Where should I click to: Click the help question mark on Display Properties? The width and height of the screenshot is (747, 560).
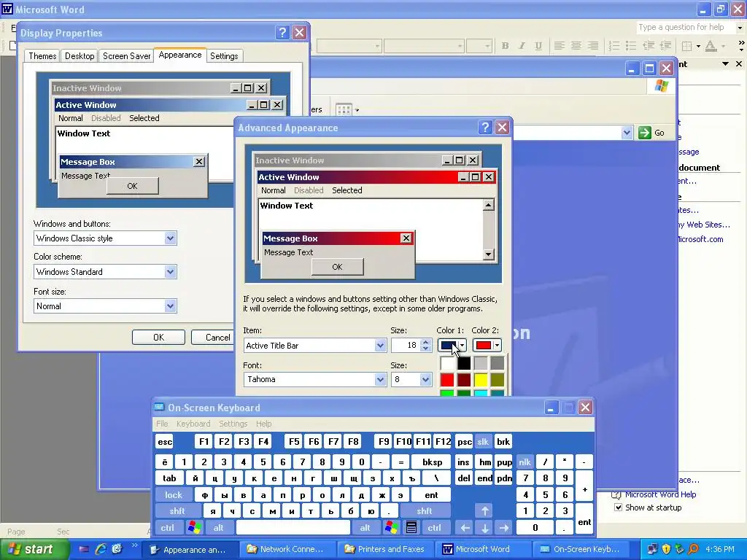click(x=282, y=32)
